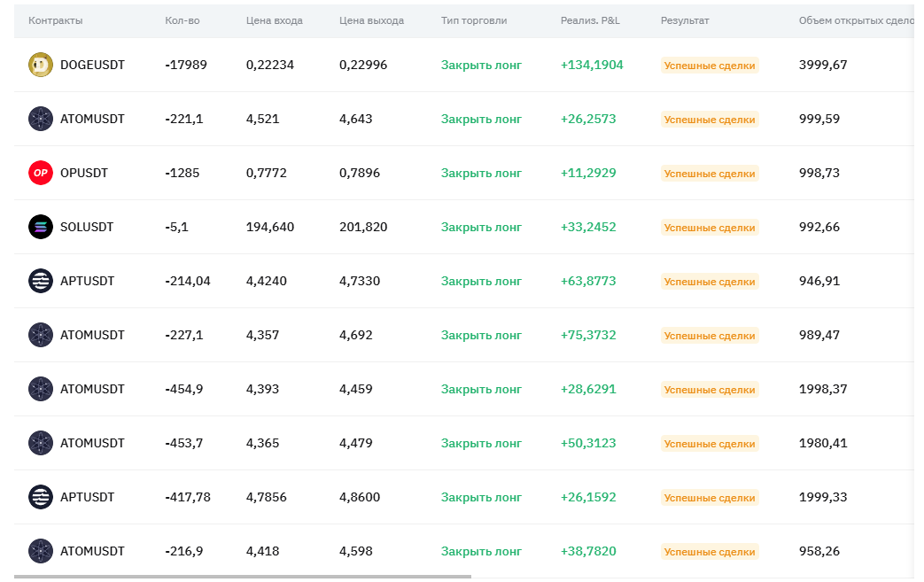Click the Успешные сделки badge on the top row
Image resolution: width=924 pixels, height=582 pixels.
[x=709, y=65]
